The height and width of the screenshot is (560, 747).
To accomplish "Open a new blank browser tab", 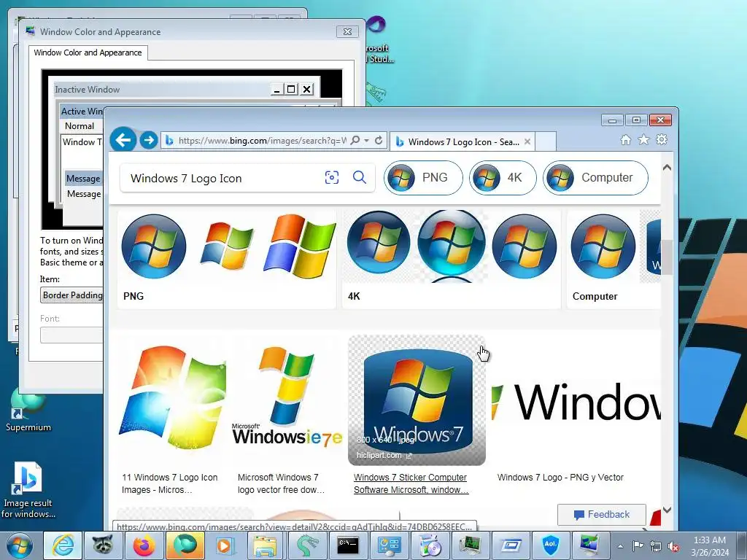I will [546, 141].
